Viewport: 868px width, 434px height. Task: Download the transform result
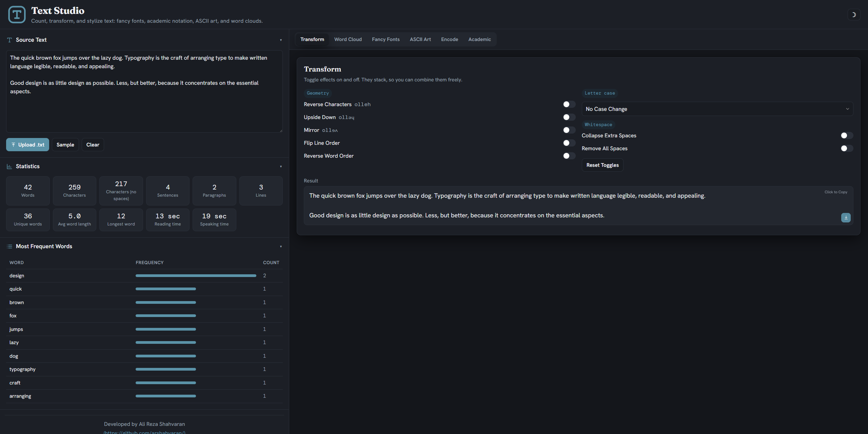[846, 218]
